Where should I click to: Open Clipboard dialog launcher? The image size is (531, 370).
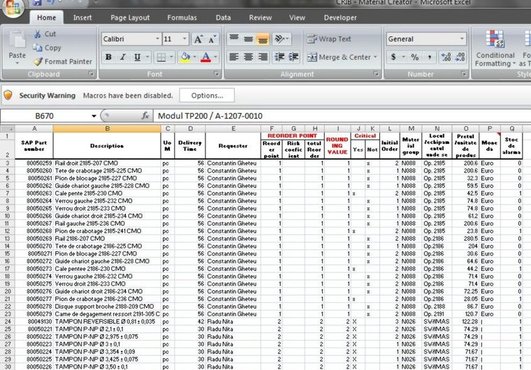[x=91, y=74]
